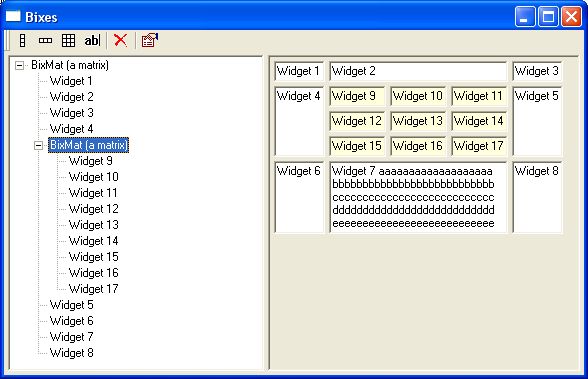Select Widget 17 in the tree
Image resolution: width=588 pixels, height=379 pixels.
[x=93, y=289]
